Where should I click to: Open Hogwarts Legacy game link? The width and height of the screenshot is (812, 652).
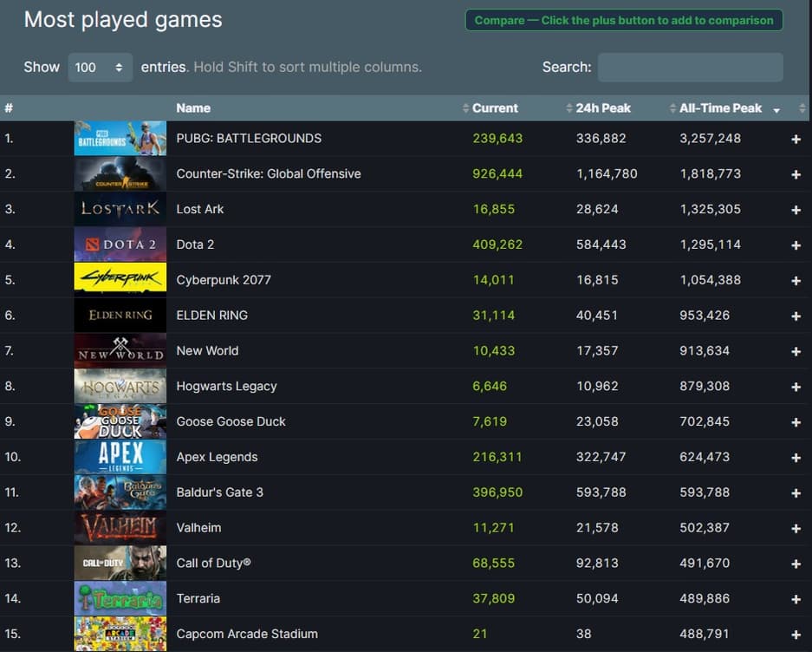(x=226, y=386)
